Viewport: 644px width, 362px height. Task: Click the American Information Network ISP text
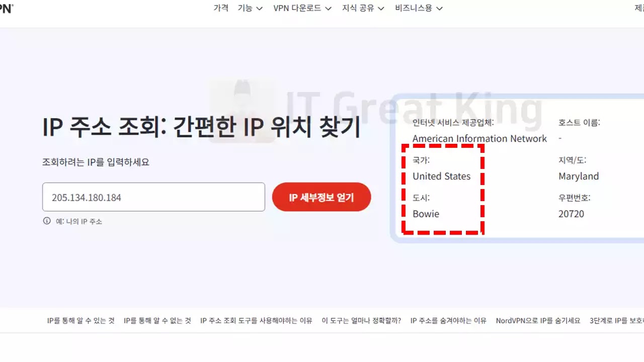click(x=479, y=139)
